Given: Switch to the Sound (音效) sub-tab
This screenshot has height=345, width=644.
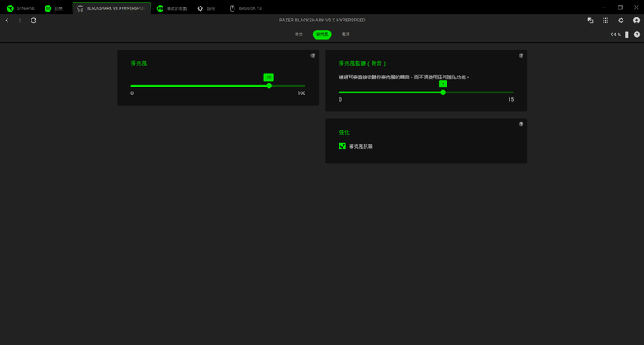Looking at the screenshot, I should tap(299, 35).
